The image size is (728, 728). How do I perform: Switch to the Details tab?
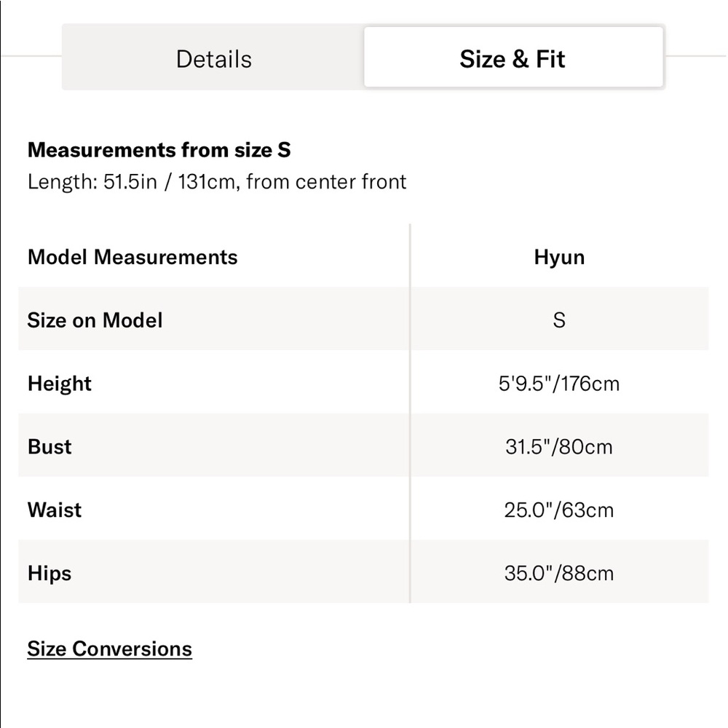(213, 59)
